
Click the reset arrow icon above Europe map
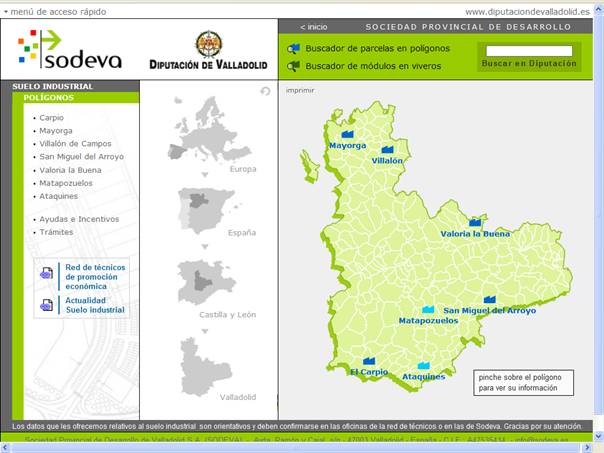[265, 91]
